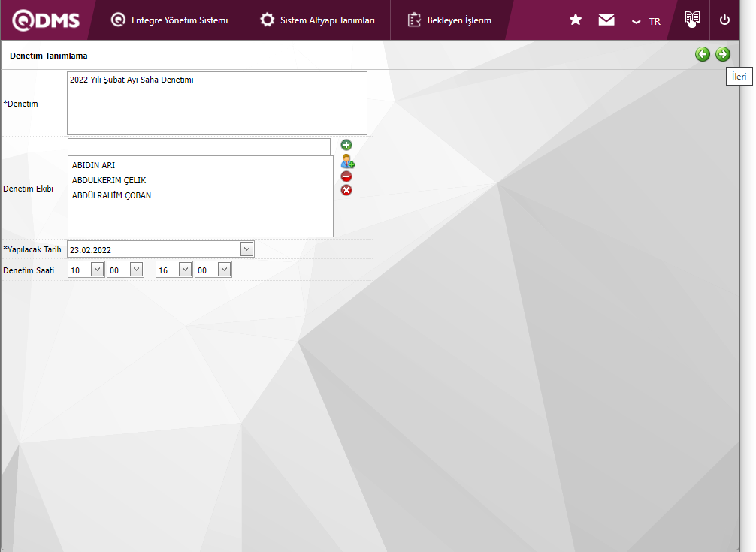This screenshot has height=552, width=756.
Task: Open Bekleyen İşlerim menu
Action: 449,20
